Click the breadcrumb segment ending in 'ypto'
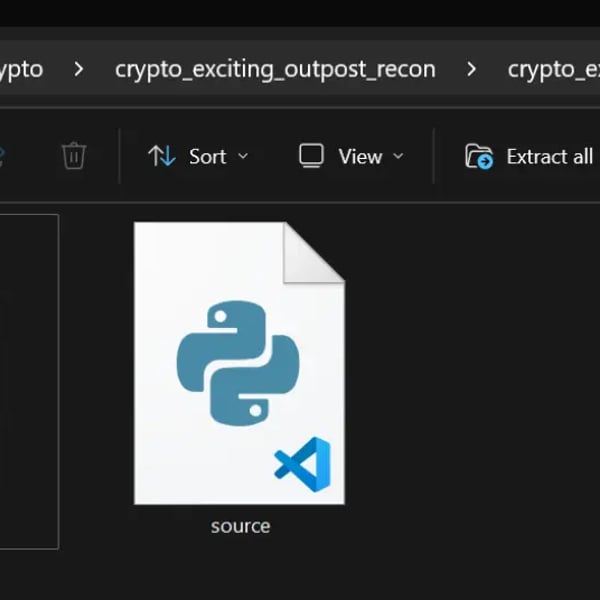The width and height of the screenshot is (600, 600). (x=21, y=70)
